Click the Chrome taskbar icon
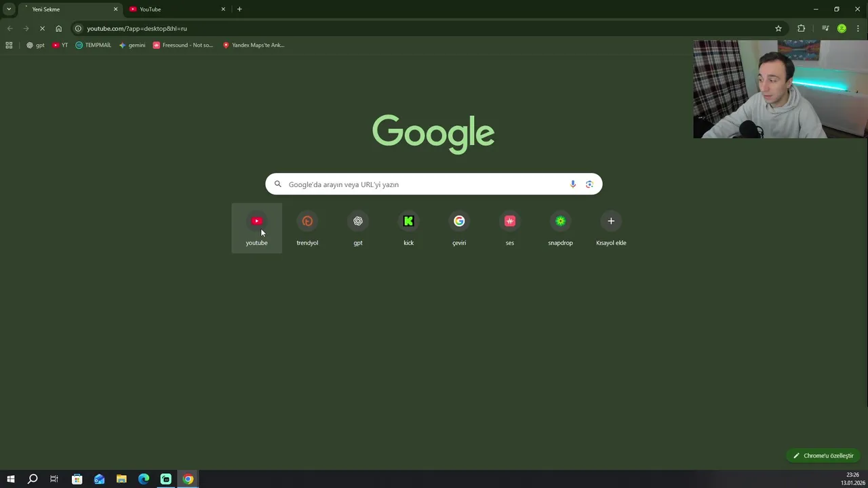Viewport: 868px width, 488px height. (188, 479)
